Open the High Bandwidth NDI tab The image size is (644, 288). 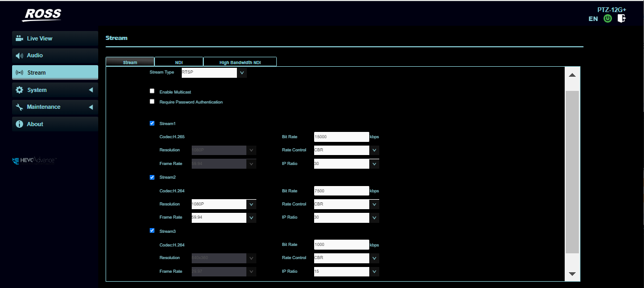coord(240,62)
